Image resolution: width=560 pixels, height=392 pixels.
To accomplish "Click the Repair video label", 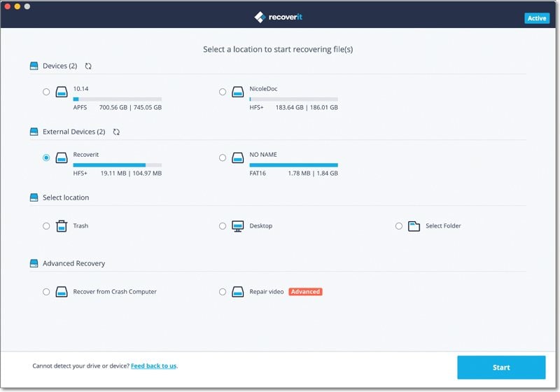I will [267, 292].
